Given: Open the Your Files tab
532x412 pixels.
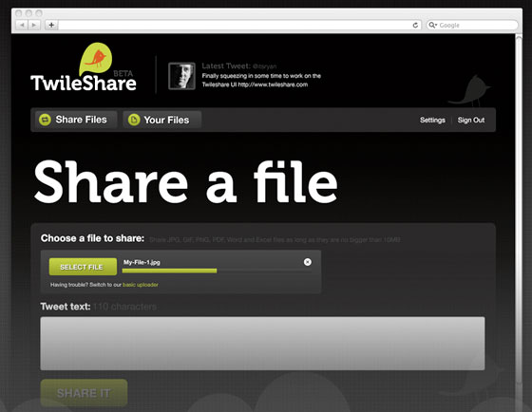Looking at the screenshot, I should click(x=162, y=120).
